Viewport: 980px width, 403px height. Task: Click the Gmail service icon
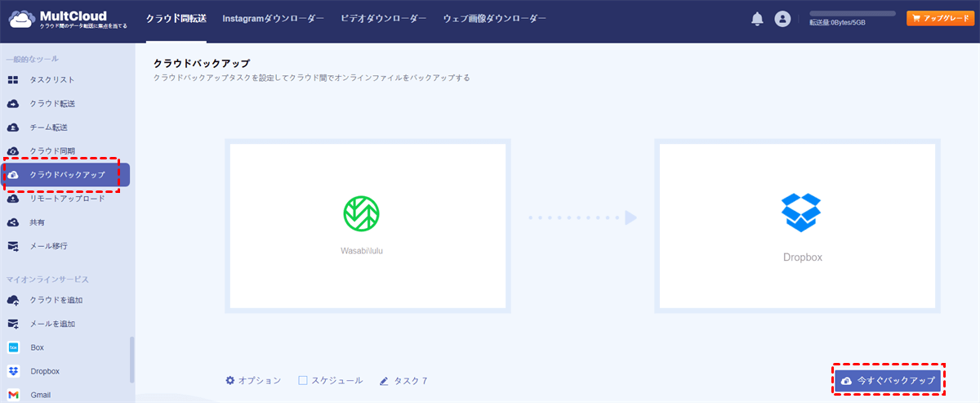(13, 395)
